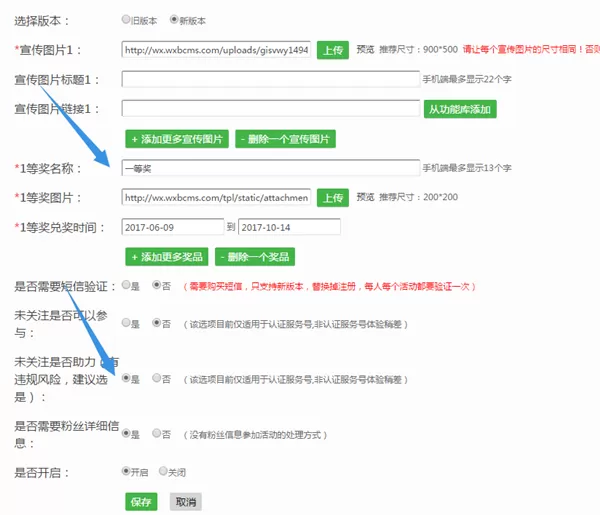Click 预览 link next to 宣传图片1
Viewport: 600px width, 515px height.
(365, 49)
